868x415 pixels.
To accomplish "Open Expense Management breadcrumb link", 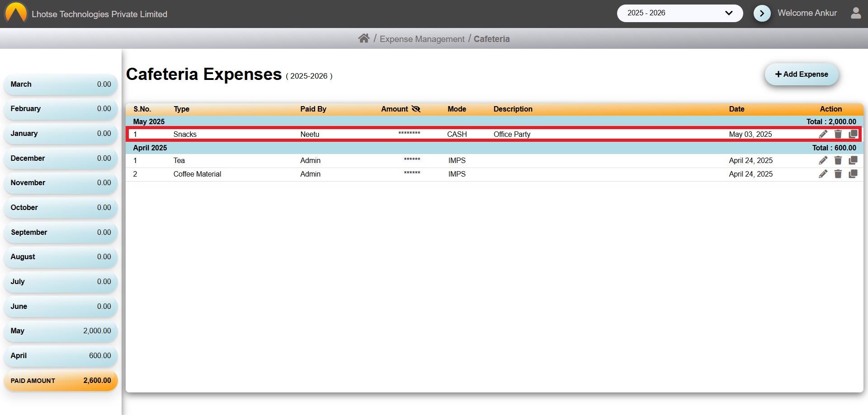I will pyautogui.click(x=422, y=39).
